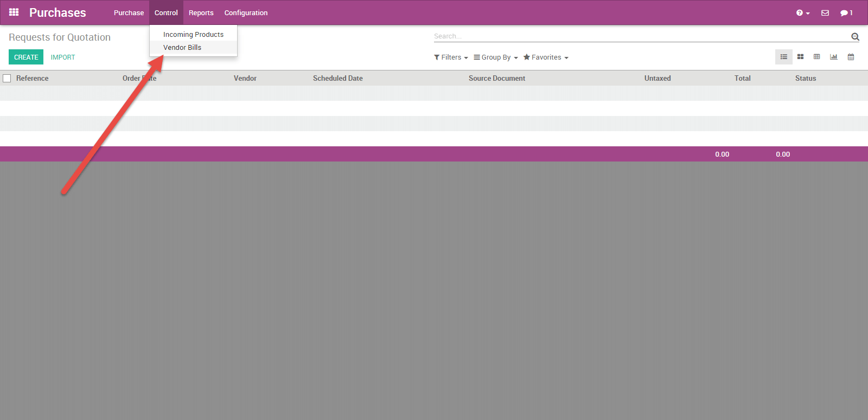This screenshot has width=868, height=420.
Task: Open the chat conversations icon
Action: pyautogui.click(x=846, y=13)
